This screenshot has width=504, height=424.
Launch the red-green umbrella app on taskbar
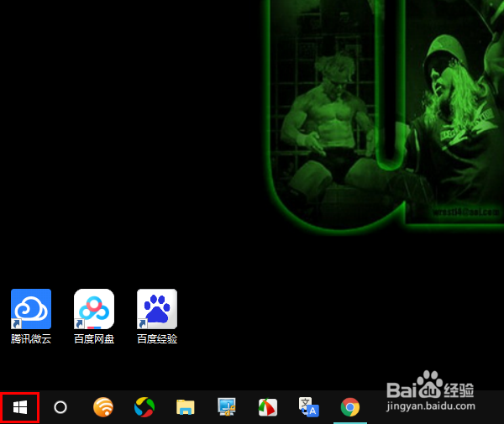pyautogui.click(x=268, y=407)
